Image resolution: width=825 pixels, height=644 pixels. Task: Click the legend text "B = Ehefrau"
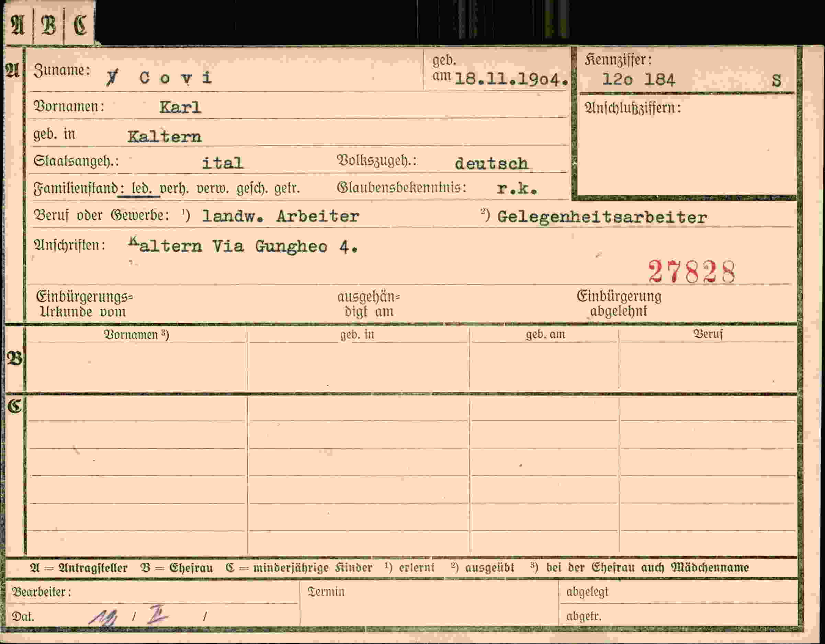(177, 568)
